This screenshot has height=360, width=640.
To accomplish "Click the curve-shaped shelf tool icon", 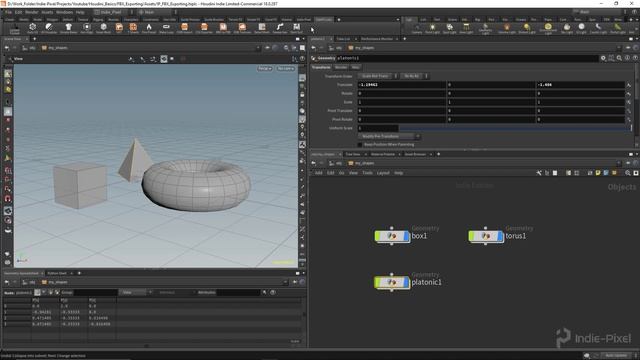I will point(280,27).
